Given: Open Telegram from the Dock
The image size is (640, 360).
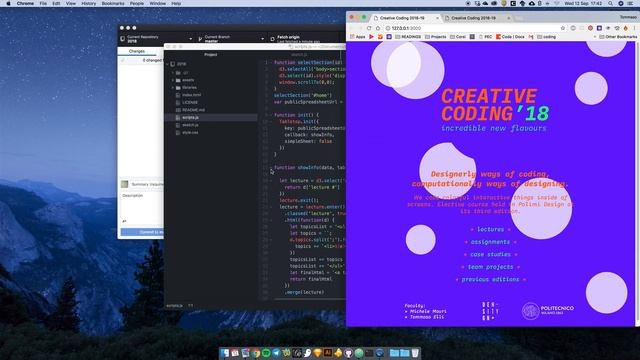Looking at the screenshot, I should 276,353.
